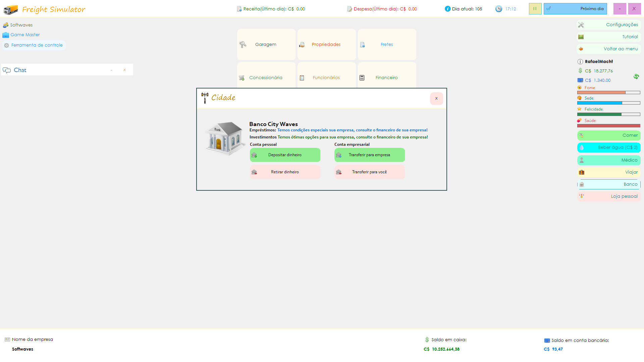The width and height of the screenshot is (644, 362).
Task: Pause the game with the pause button
Action: (x=535, y=9)
